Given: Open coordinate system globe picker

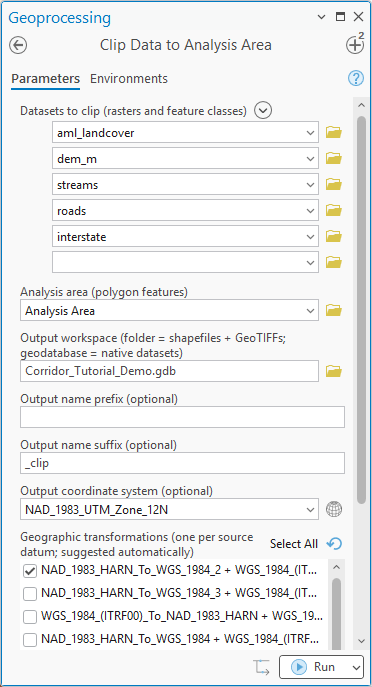Looking at the screenshot, I should (x=334, y=510).
